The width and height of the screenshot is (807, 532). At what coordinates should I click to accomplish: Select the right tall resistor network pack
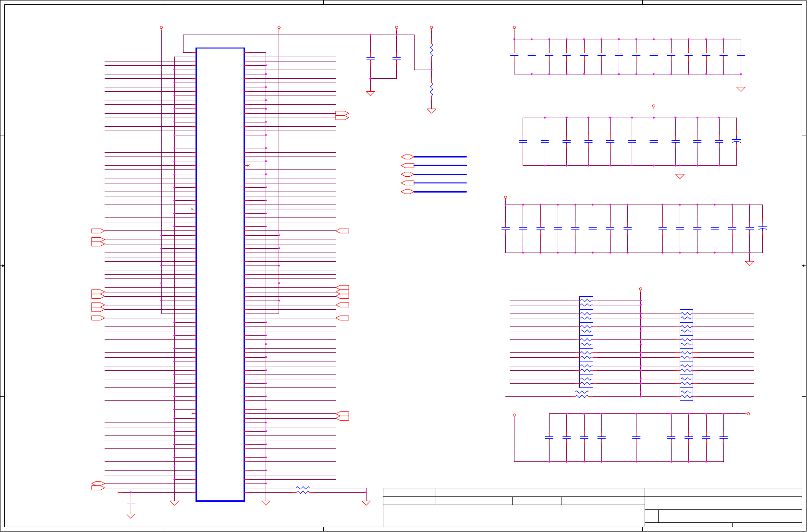(x=686, y=355)
